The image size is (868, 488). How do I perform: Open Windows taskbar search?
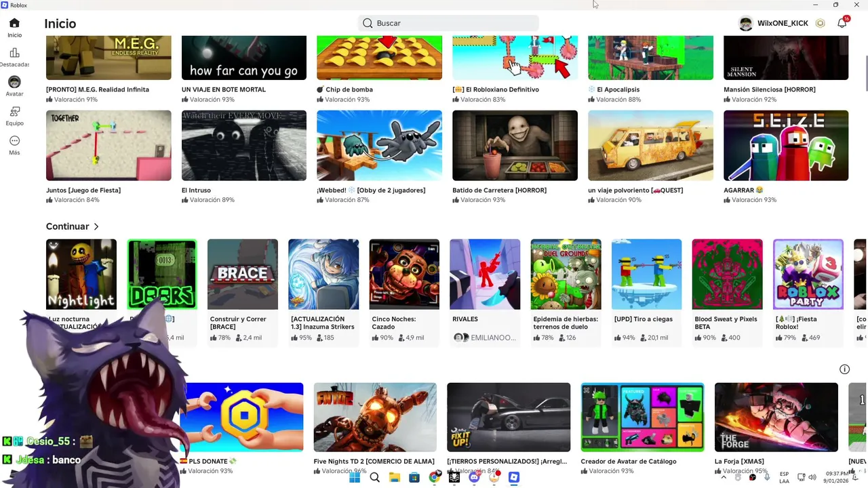click(374, 477)
